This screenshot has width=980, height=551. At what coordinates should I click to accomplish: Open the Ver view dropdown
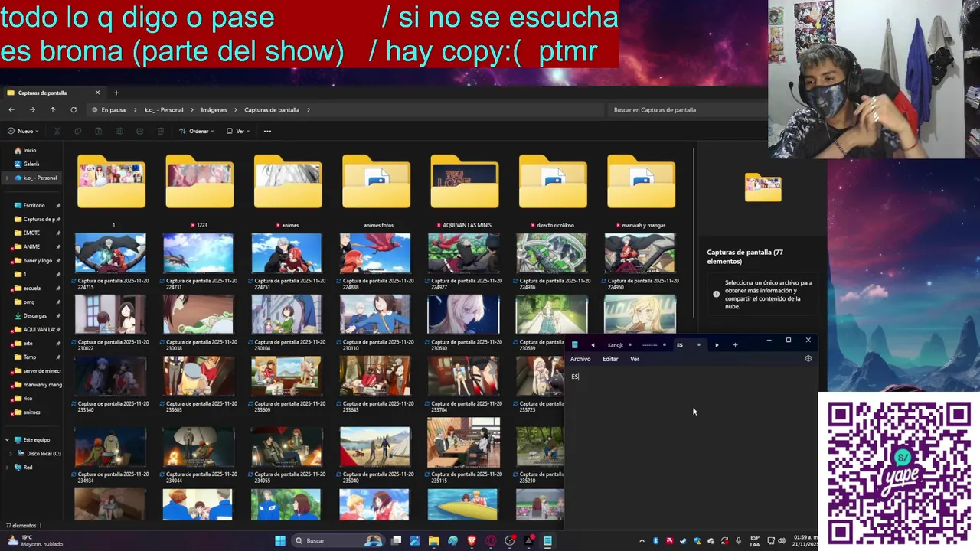click(238, 131)
